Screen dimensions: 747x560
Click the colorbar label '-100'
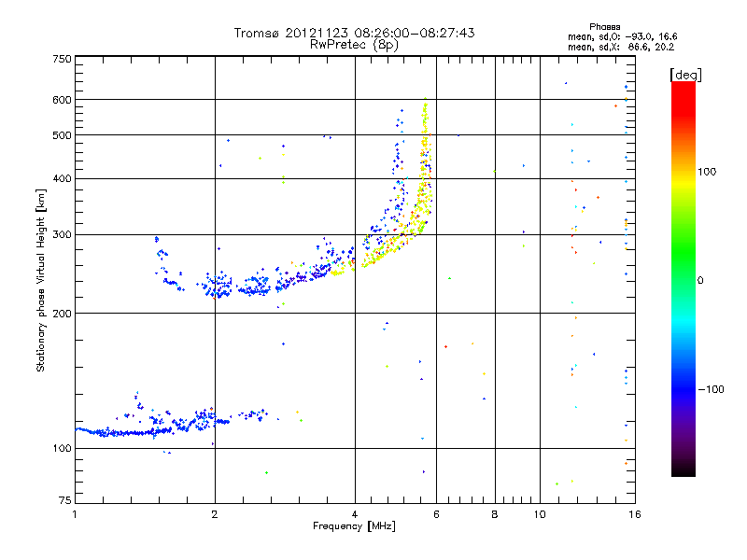(x=711, y=389)
